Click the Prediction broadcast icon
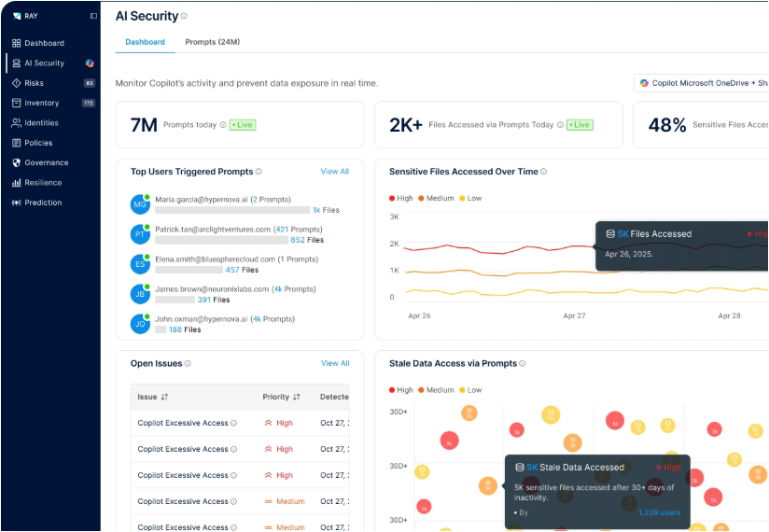The height and width of the screenshot is (532, 769). tap(16, 203)
